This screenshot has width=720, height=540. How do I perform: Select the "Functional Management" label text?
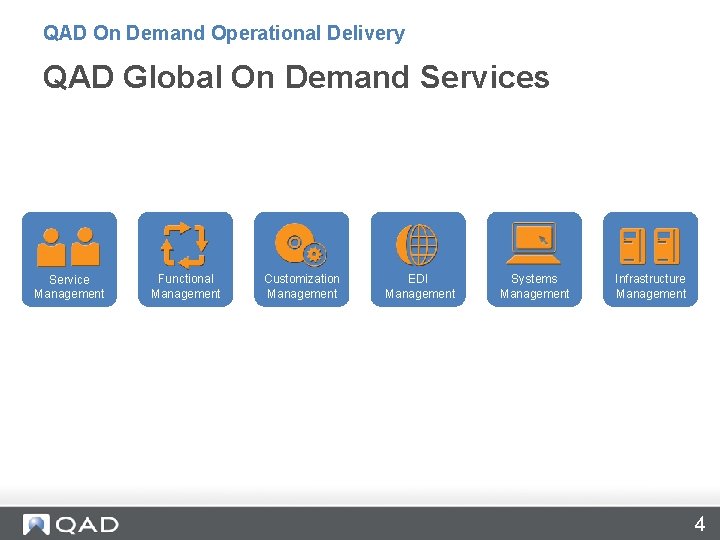pyautogui.click(x=186, y=286)
